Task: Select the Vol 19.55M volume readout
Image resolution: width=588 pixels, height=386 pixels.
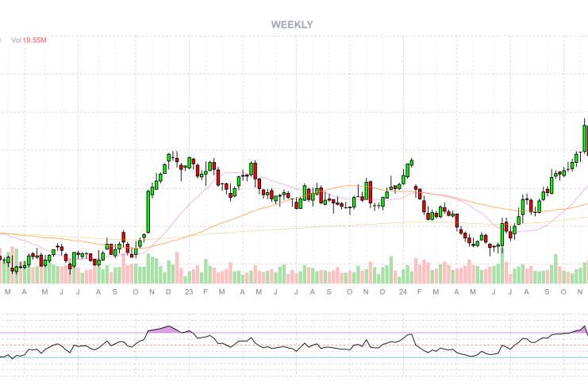Action: (28, 40)
